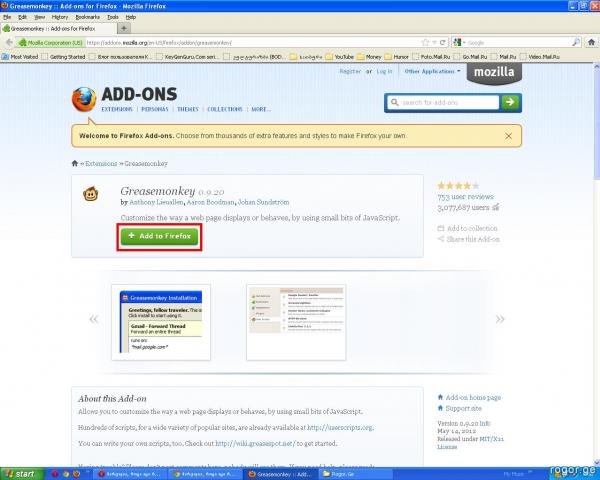Go to the Collections section
600x480 pixels.
point(225,109)
